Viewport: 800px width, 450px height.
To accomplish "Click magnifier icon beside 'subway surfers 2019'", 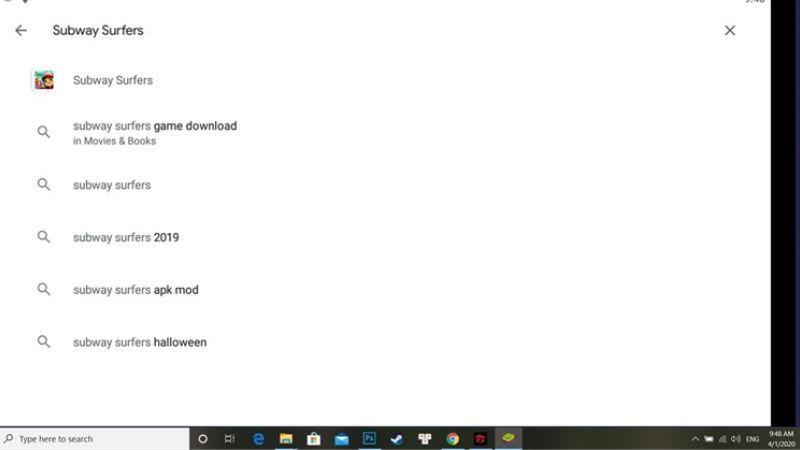I will [x=43, y=238].
